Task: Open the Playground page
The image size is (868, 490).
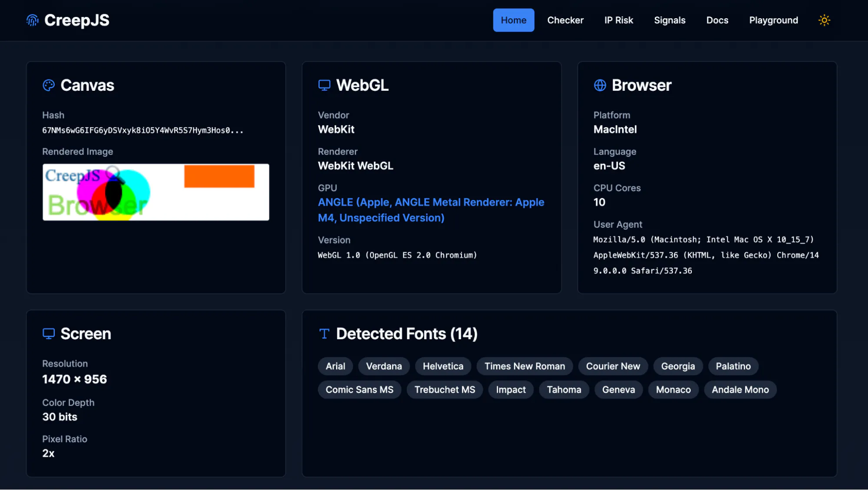Action: click(774, 20)
